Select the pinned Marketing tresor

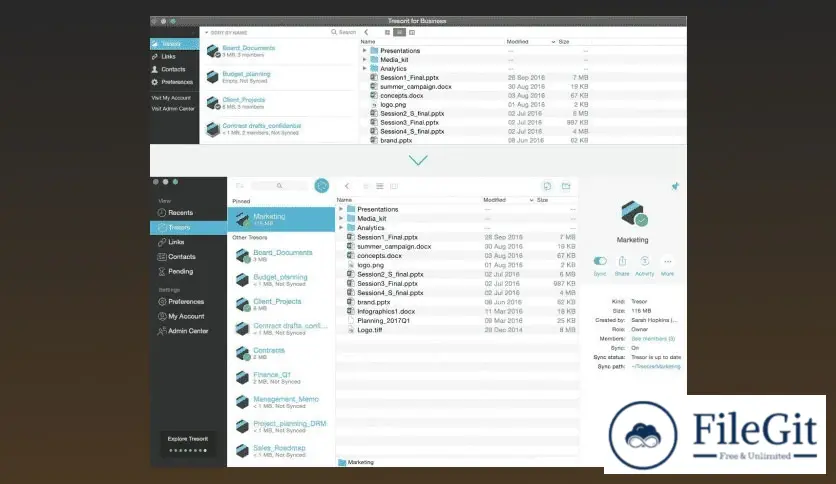pos(281,219)
